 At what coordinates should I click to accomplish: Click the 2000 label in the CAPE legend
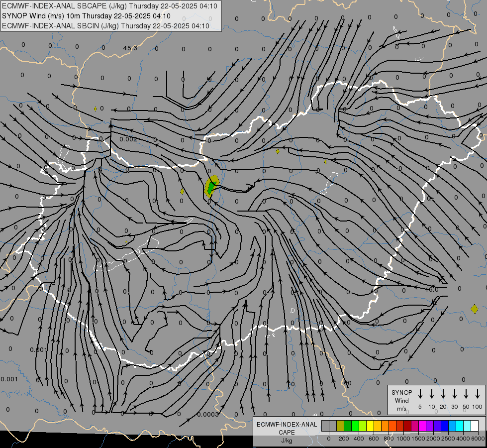click(x=433, y=439)
